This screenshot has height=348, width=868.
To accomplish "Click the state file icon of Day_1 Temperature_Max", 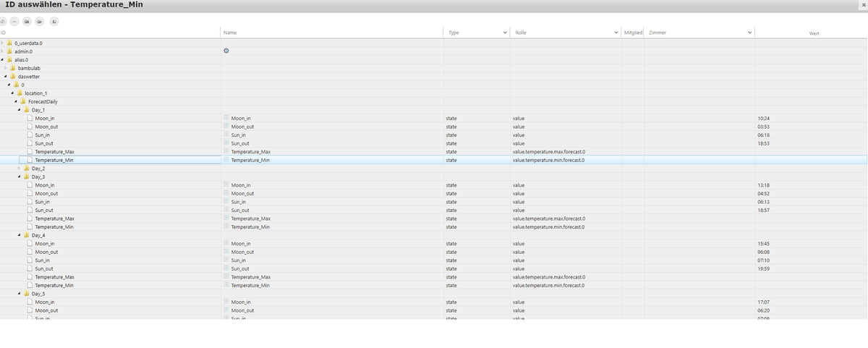I will pos(30,151).
